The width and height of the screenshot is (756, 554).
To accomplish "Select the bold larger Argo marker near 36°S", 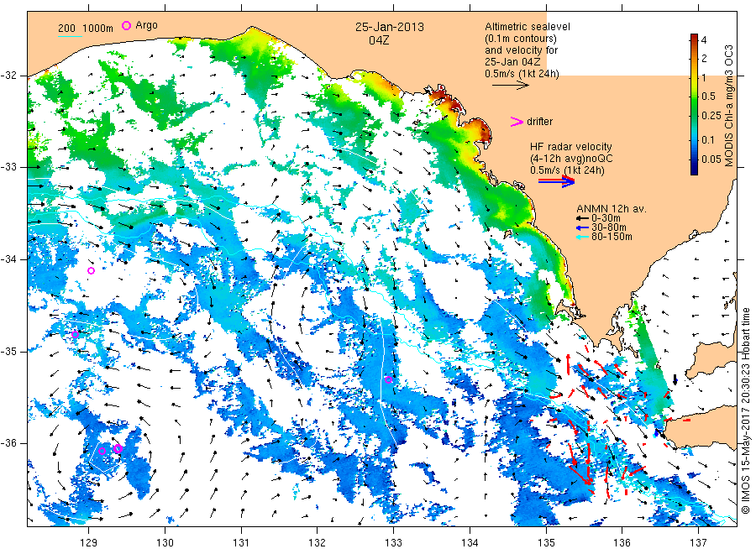I will [118, 448].
